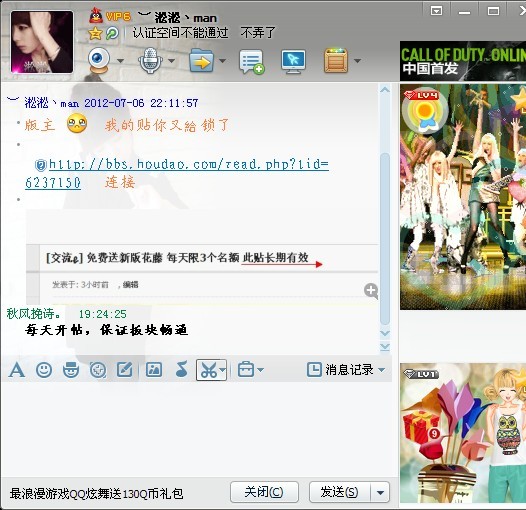
Task: Click the orange 版主 text in the message
Action: pyautogui.click(x=40, y=125)
